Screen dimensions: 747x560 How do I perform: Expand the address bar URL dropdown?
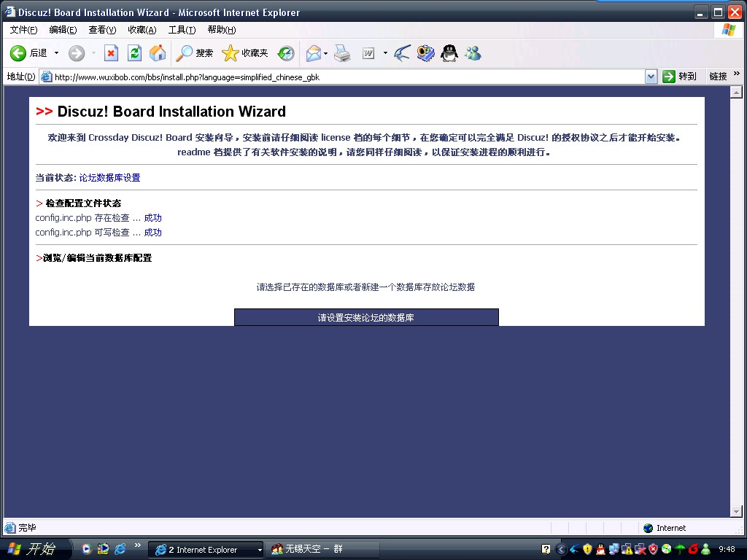[x=651, y=77]
